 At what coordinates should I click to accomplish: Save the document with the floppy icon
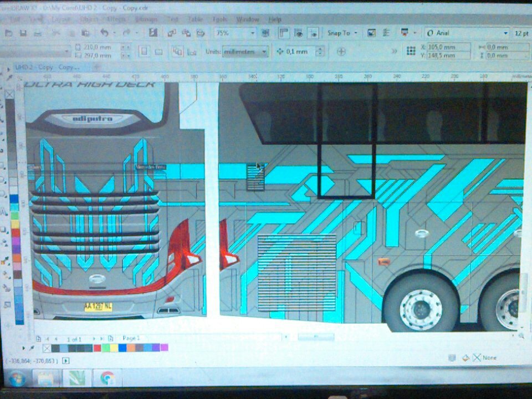(x=23, y=33)
